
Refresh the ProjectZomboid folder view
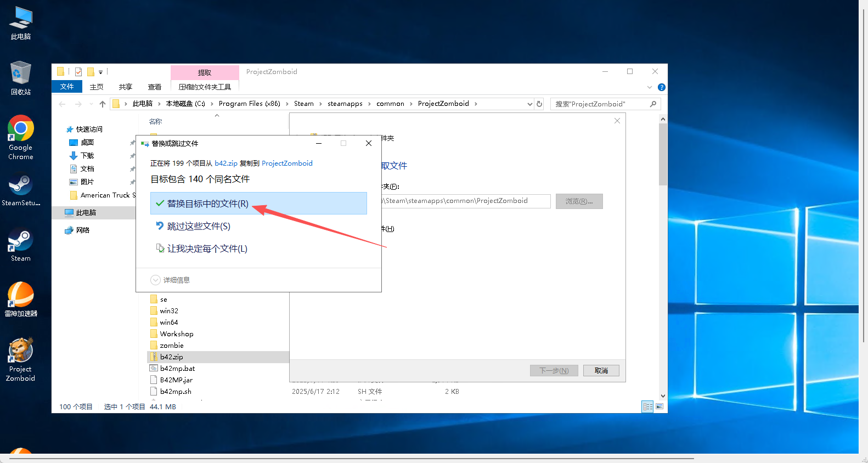(539, 104)
